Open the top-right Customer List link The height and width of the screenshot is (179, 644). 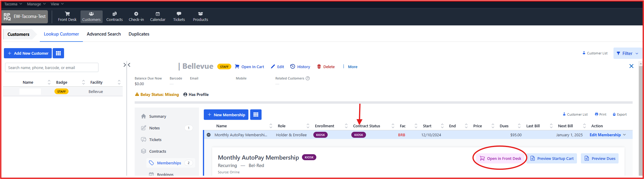point(595,53)
